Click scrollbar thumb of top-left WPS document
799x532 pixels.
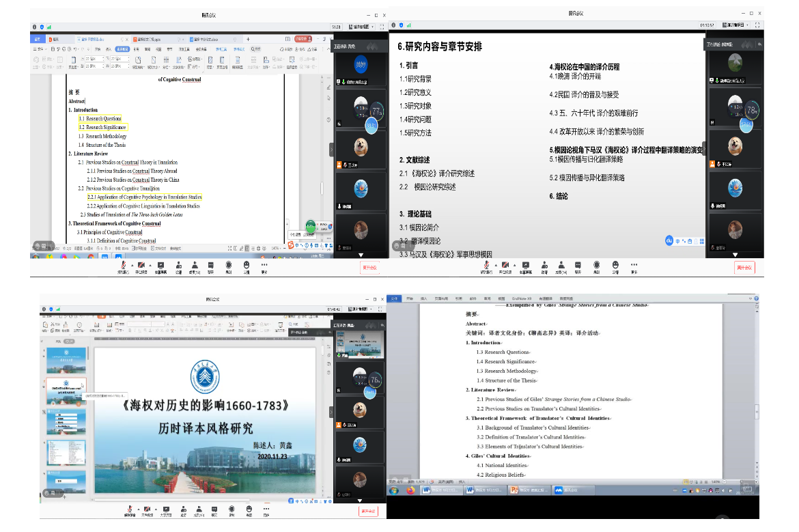click(322, 188)
